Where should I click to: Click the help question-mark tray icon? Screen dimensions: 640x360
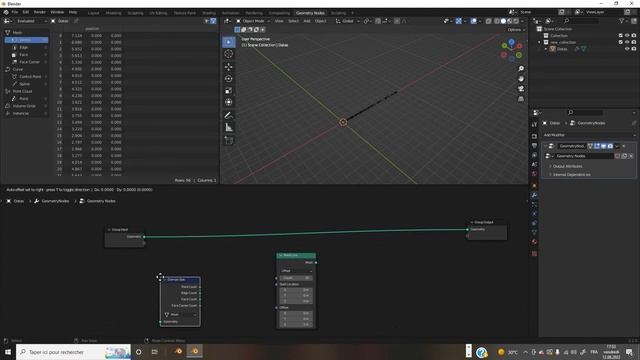(482, 352)
